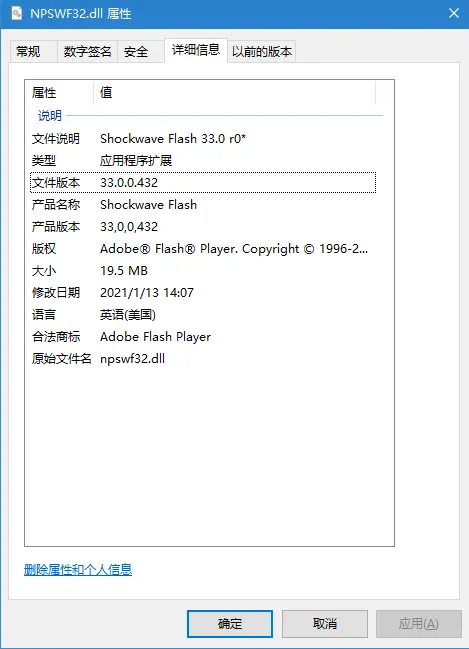Image resolution: width=469 pixels, height=649 pixels.
Task: Select the 原始文件名 property label
Action: [x=62, y=358]
